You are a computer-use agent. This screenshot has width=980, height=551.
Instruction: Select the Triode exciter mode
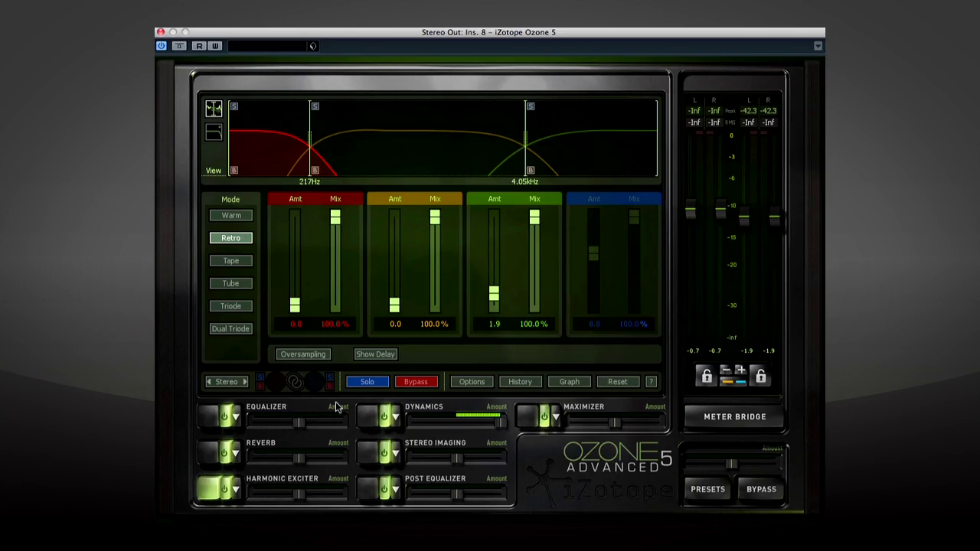coord(230,305)
